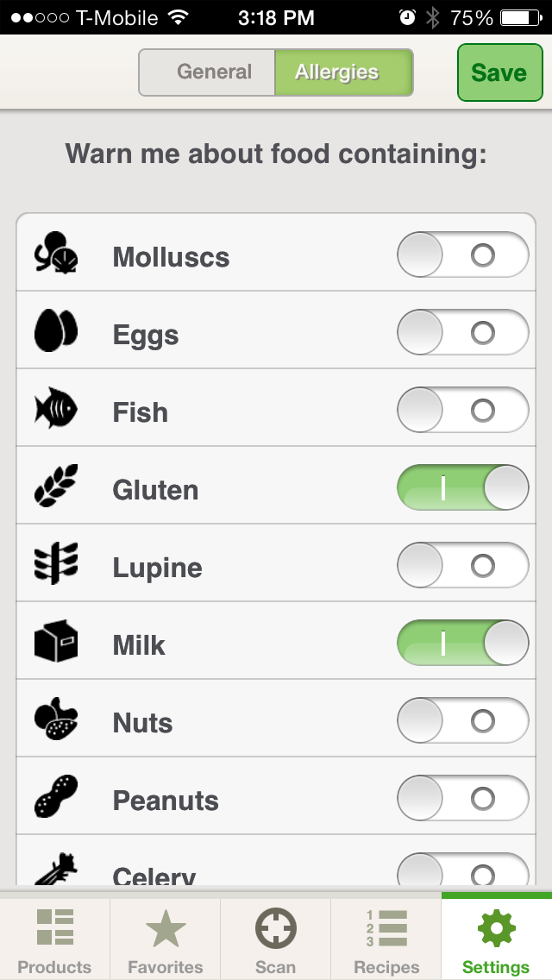Tap the Fish allergen icon
552x980 pixels.
[57, 409]
